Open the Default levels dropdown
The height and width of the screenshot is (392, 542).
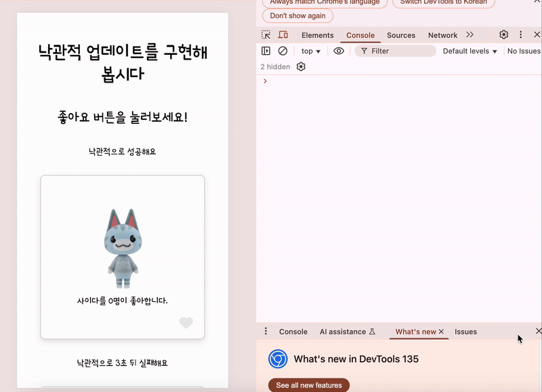pyautogui.click(x=470, y=51)
